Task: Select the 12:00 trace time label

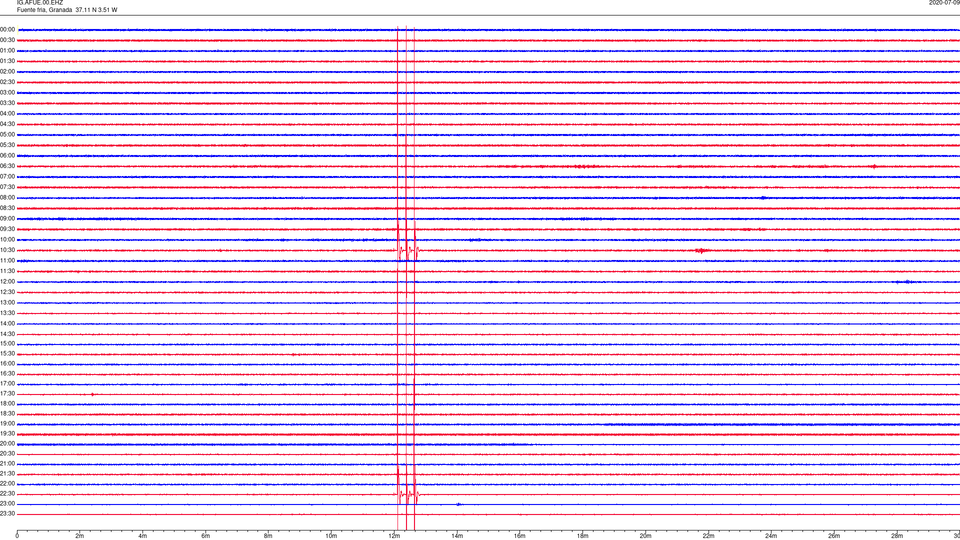Action: (7, 282)
